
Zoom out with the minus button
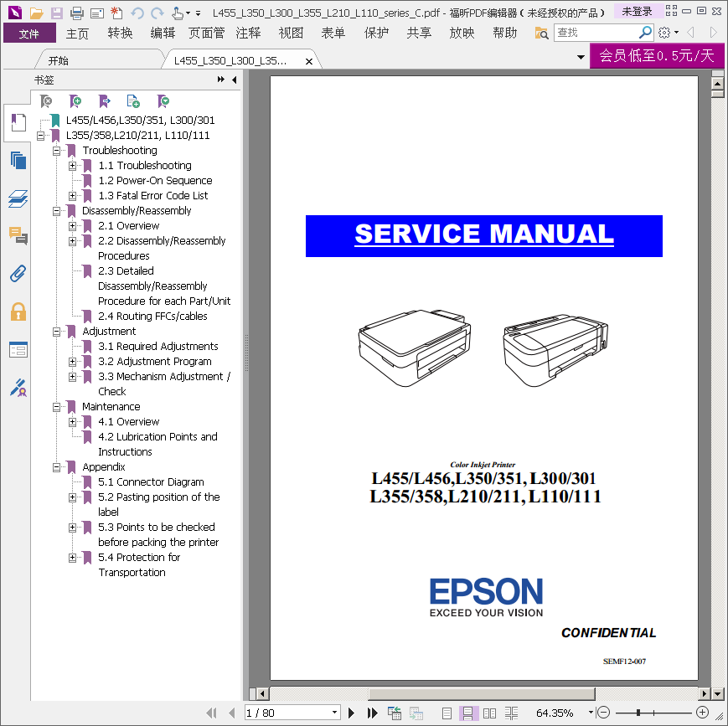pos(603,712)
